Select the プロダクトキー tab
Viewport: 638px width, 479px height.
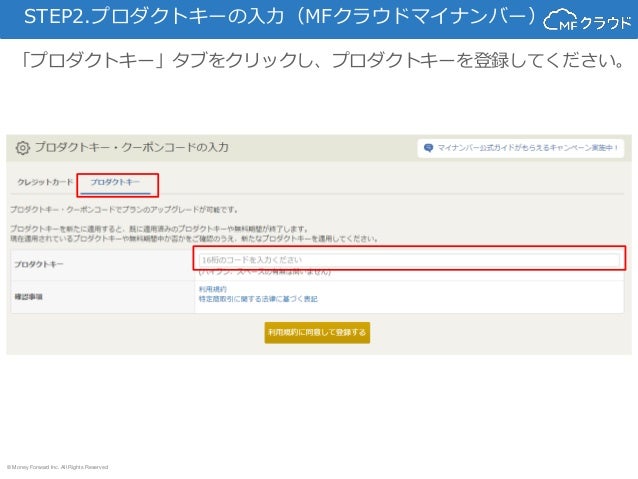point(115,182)
